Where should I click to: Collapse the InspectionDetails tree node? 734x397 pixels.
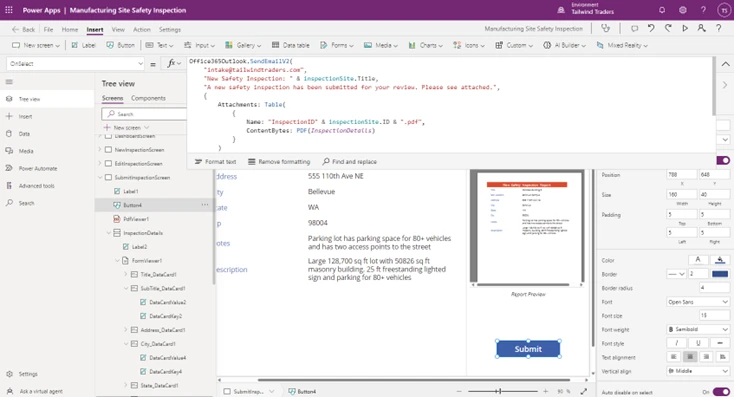pos(109,233)
